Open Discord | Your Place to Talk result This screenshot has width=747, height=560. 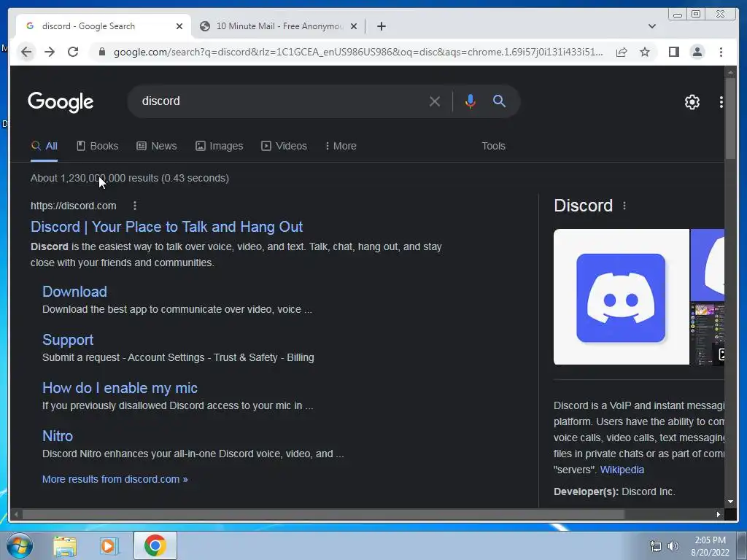click(167, 227)
